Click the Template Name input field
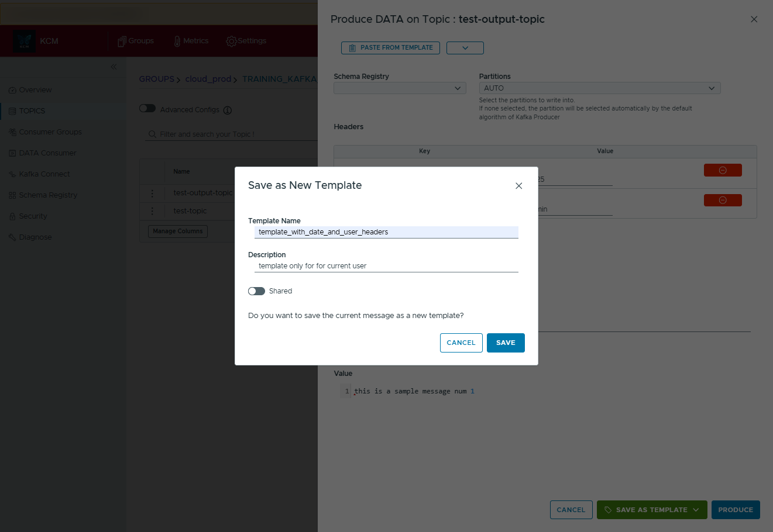Screen dimensions: 773x532 coord(386,232)
